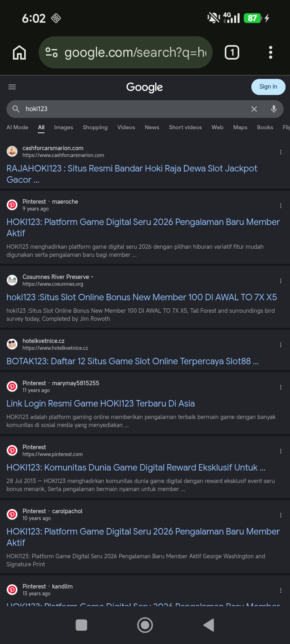The height and width of the screenshot is (644, 290).
Task: Start voice search with microphone icon
Action: pos(274,109)
